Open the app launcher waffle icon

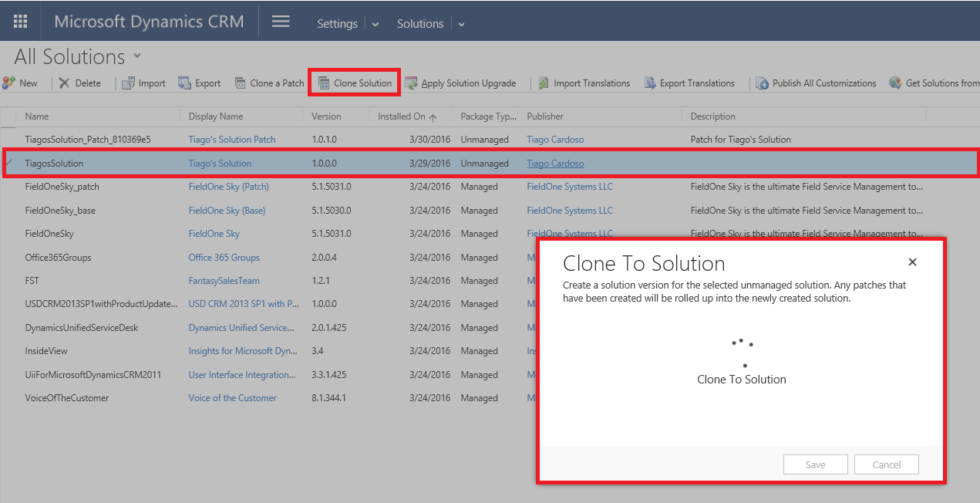click(21, 22)
